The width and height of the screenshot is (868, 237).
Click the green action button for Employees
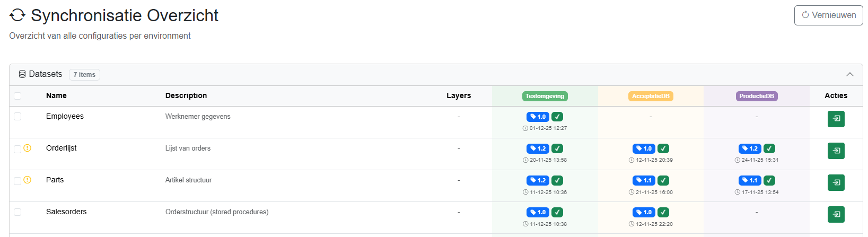(836, 119)
